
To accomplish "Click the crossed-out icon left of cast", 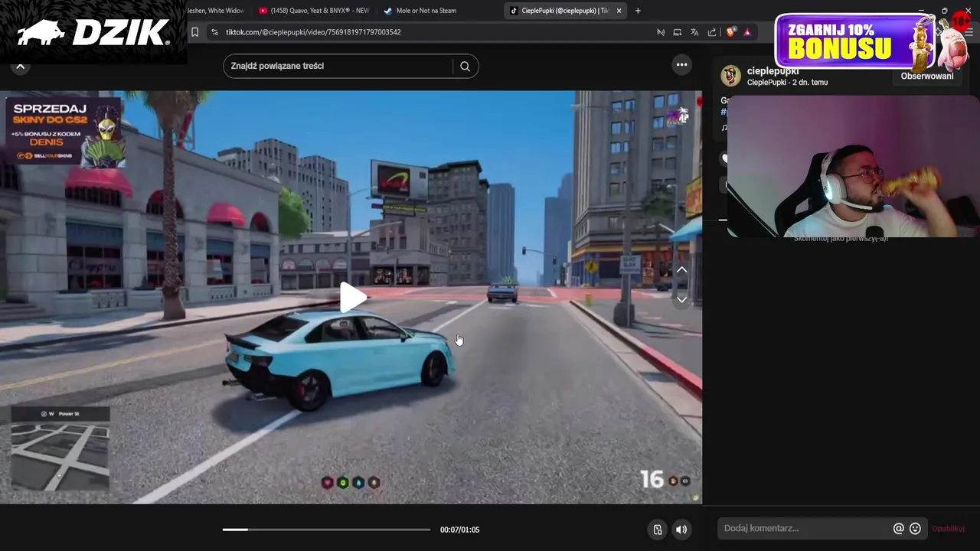I will coord(660,32).
